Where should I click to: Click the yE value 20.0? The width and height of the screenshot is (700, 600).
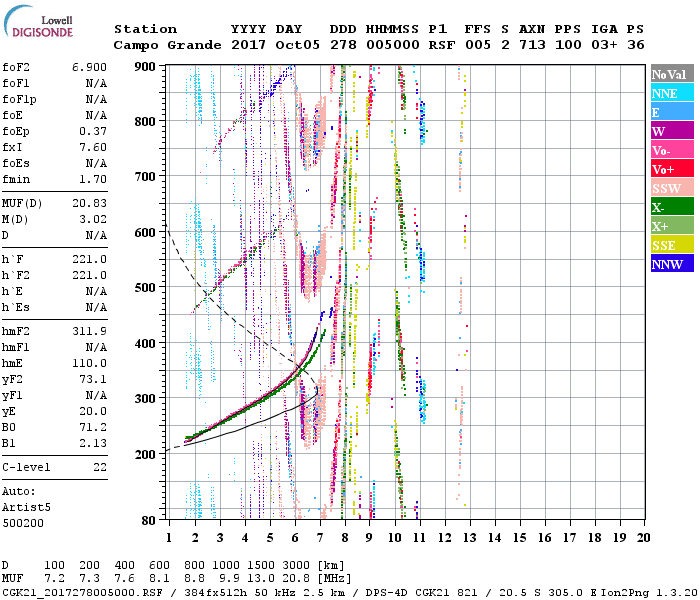click(93, 412)
